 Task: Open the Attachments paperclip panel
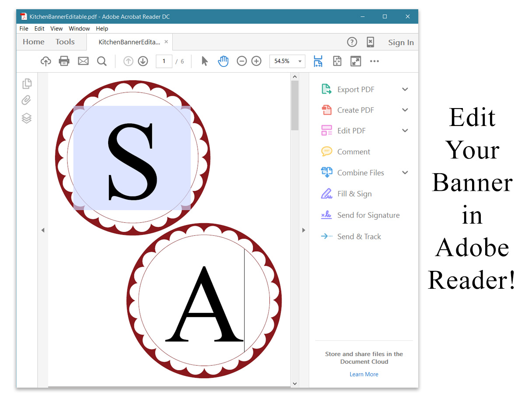[27, 101]
